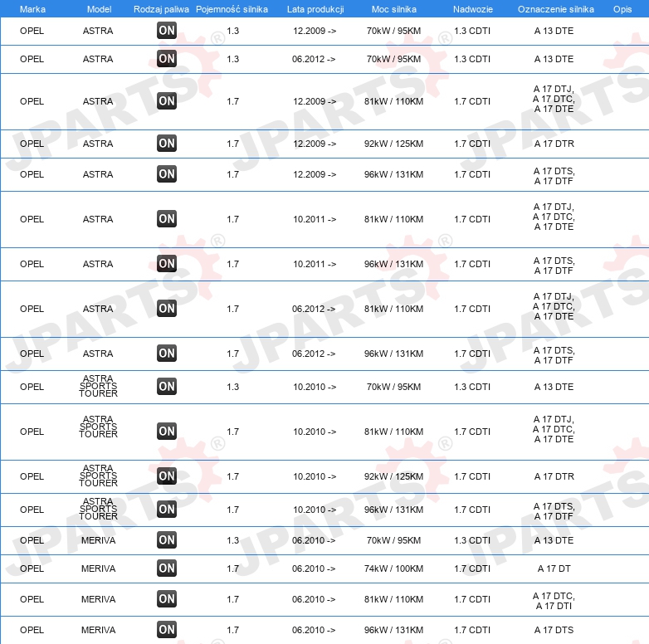Click ON fuel icon in Meriva 96kW row

pos(167,630)
